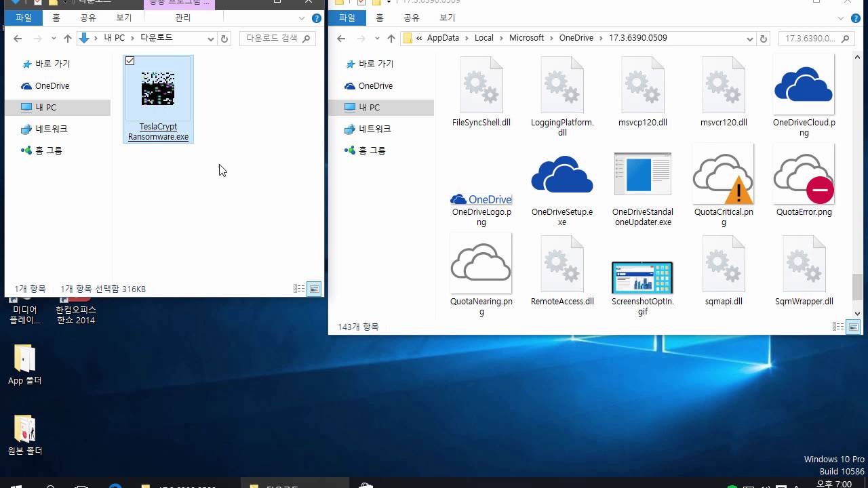Click the scroll down arrow in OneDrive folder window

point(857,313)
